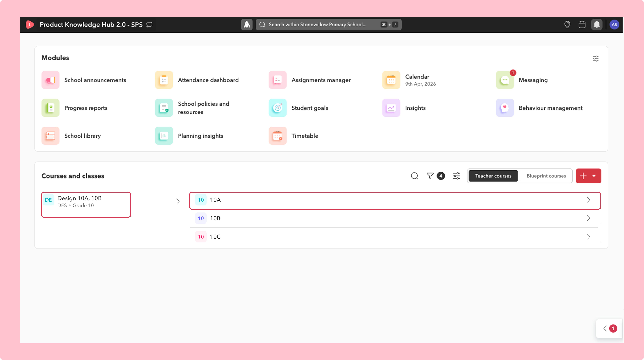Open Attendance dashboard module link
644x360 pixels.
[x=208, y=80]
